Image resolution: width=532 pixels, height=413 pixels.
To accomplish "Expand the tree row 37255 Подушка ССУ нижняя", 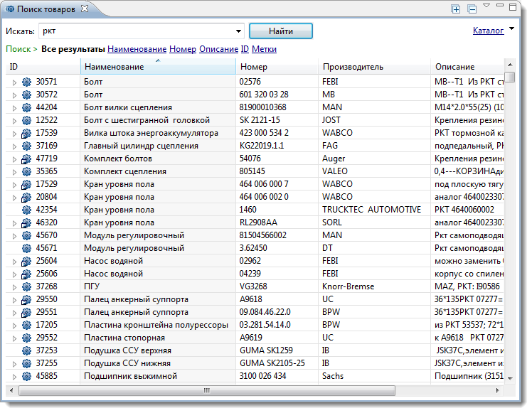I will coord(14,364).
